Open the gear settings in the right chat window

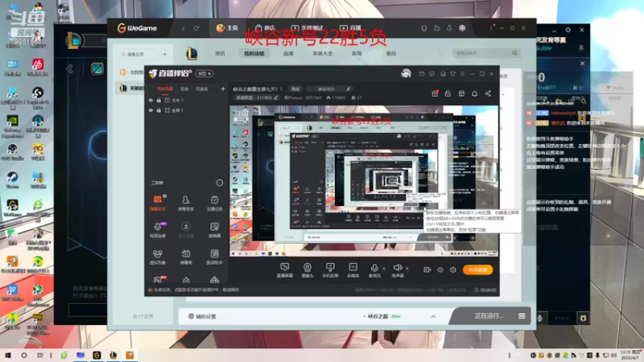[568, 30]
